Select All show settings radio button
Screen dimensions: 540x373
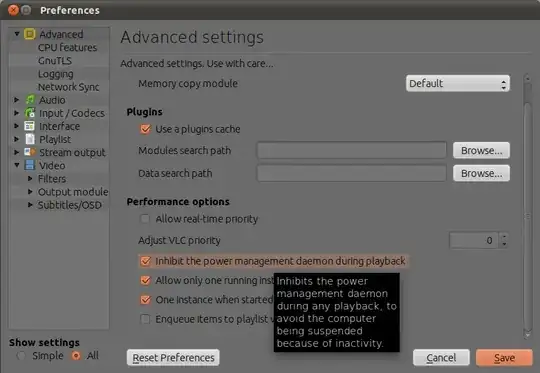76,355
